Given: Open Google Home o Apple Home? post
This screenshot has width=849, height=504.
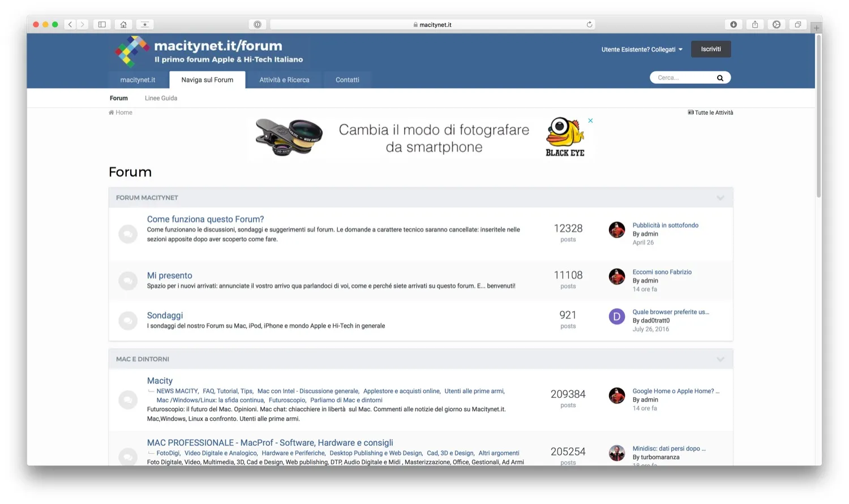Looking at the screenshot, I should coord(676,391).
